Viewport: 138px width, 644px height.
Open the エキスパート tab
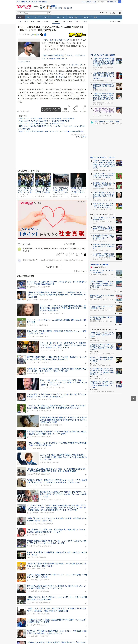coord(48,17)
